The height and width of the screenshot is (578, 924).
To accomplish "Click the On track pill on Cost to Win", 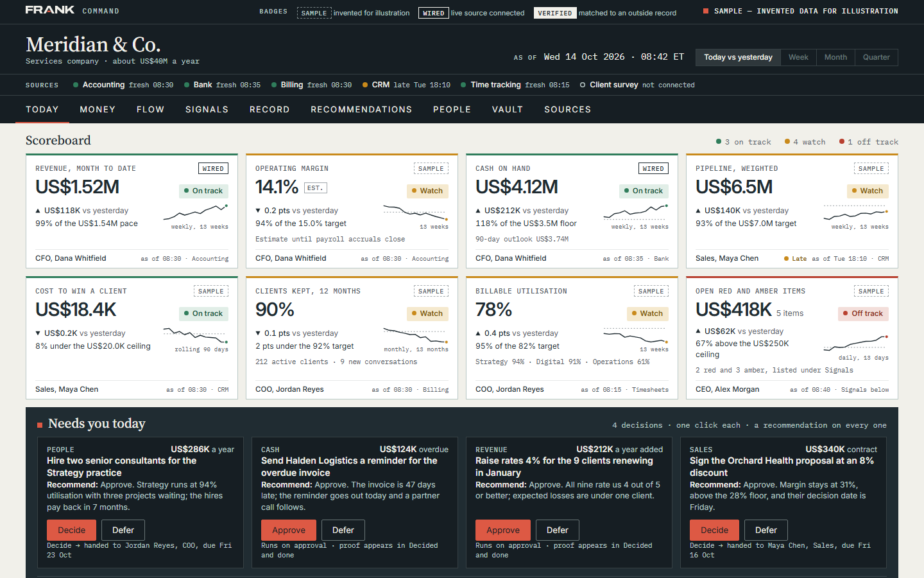I will [x=203, y=313].
